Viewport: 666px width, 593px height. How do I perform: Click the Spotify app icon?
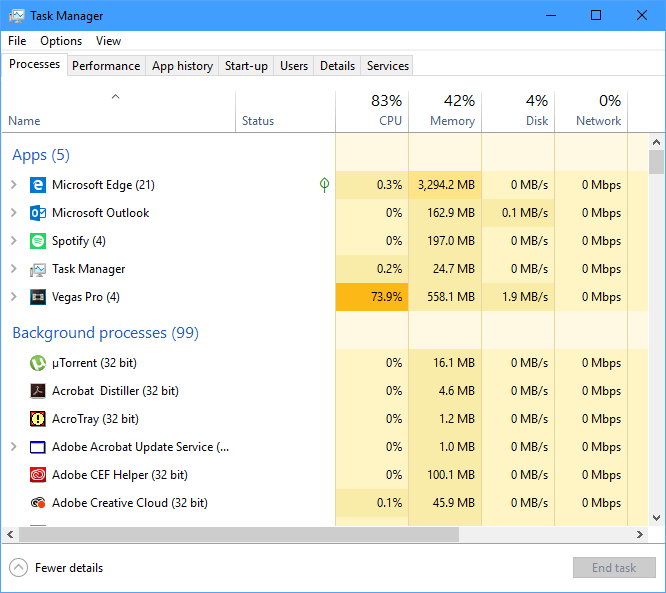(x=38, y=241)
